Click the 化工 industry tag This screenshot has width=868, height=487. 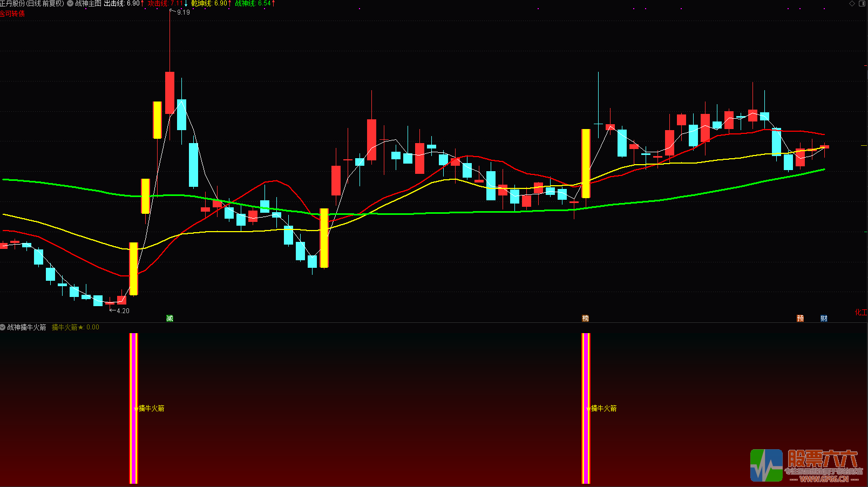(x=860, y=313)
